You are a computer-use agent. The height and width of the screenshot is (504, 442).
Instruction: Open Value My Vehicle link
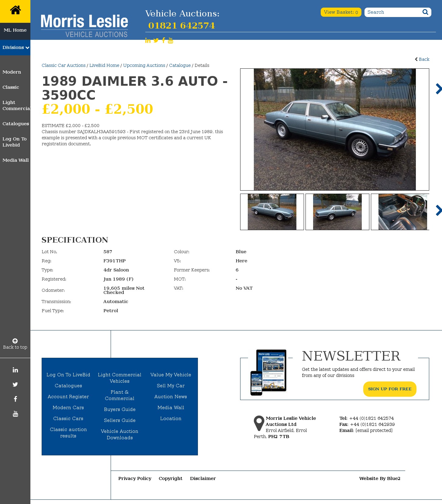pos(171,375)
